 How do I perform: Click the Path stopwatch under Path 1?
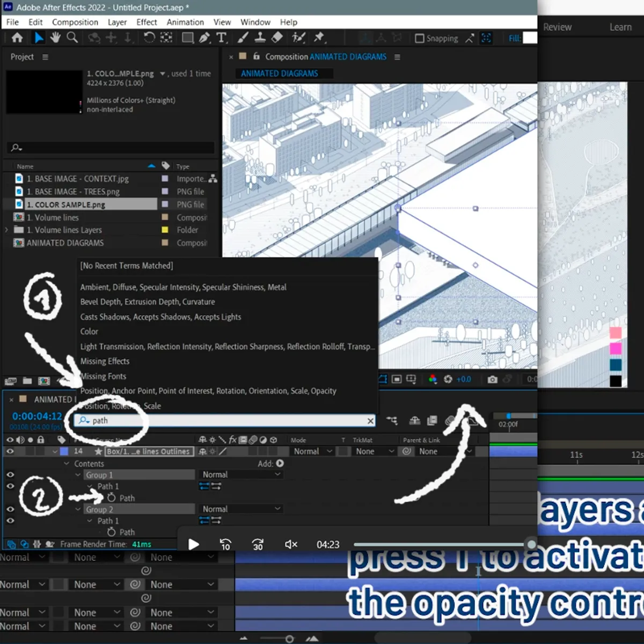[111, 498]
